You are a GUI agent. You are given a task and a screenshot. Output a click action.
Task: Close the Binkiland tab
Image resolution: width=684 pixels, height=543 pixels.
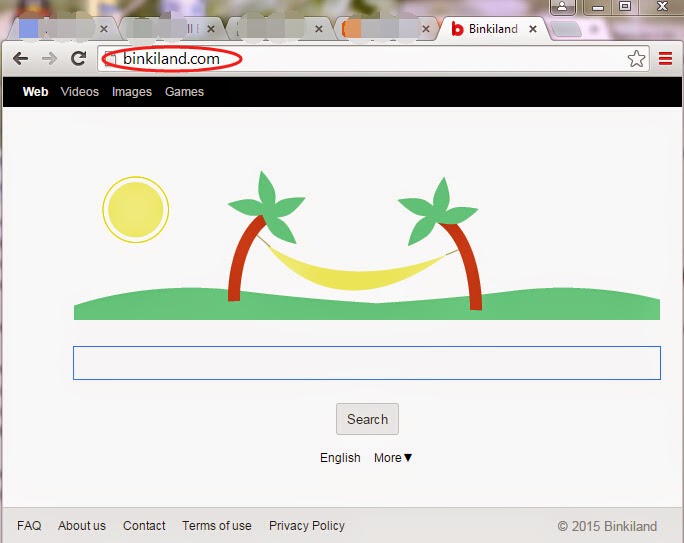[x=533, y=29]
